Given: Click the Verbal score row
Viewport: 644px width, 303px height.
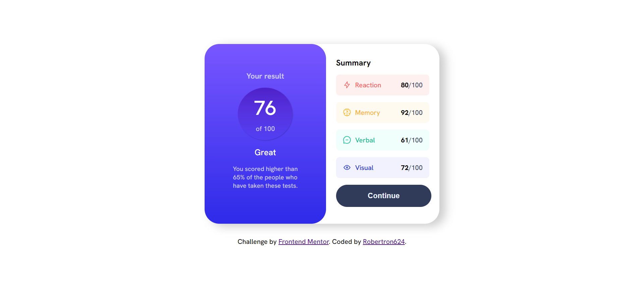Looking at the screenshot, I should (x=382, y=140).
